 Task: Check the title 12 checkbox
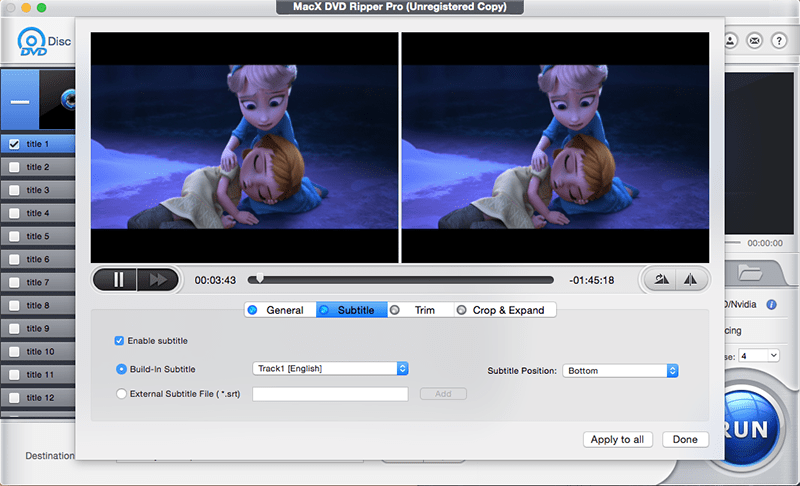pyautogui.click(x=14, y=398)
